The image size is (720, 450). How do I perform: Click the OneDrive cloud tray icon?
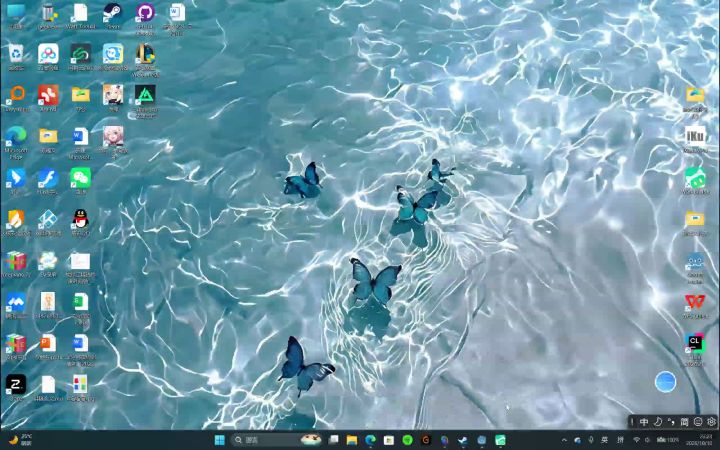click(578, 440)
